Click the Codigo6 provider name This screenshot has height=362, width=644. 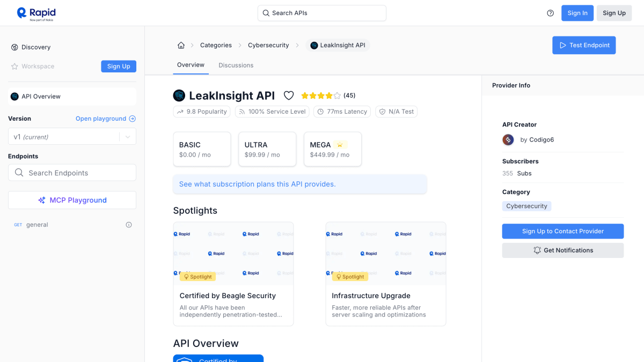point(541,140)
